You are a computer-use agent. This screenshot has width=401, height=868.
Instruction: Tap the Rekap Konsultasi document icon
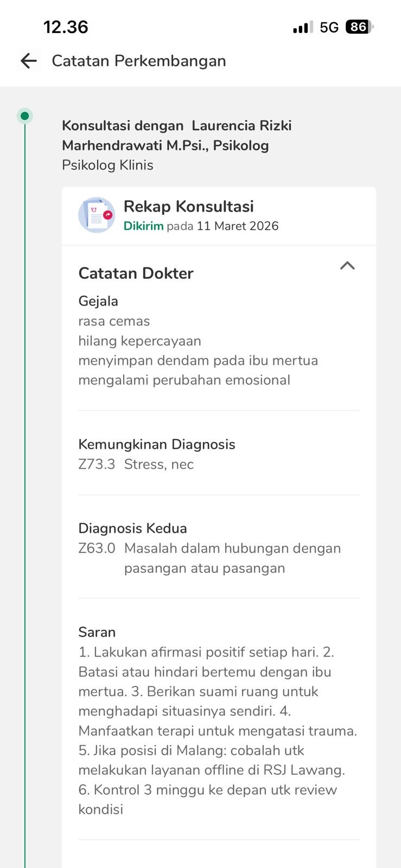pos(97,215)
